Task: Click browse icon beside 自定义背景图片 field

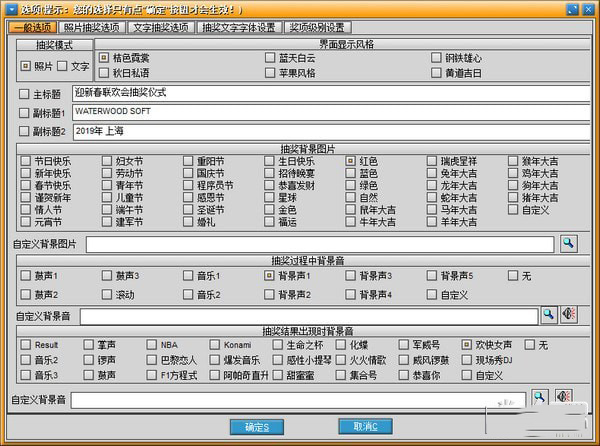Action: [x=568, y=243]
